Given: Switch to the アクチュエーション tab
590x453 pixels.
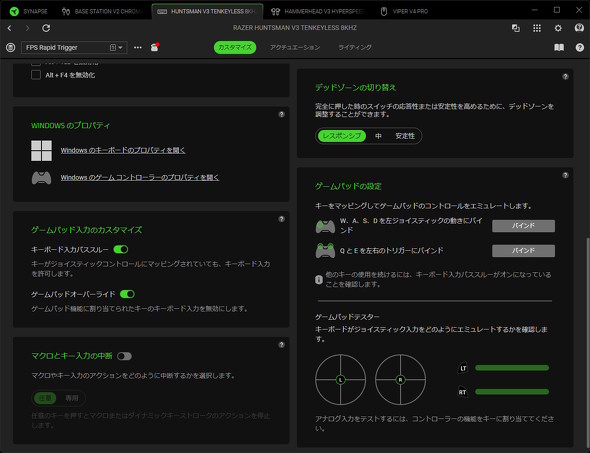Looking at the screenshot, I should click(295, 47).
